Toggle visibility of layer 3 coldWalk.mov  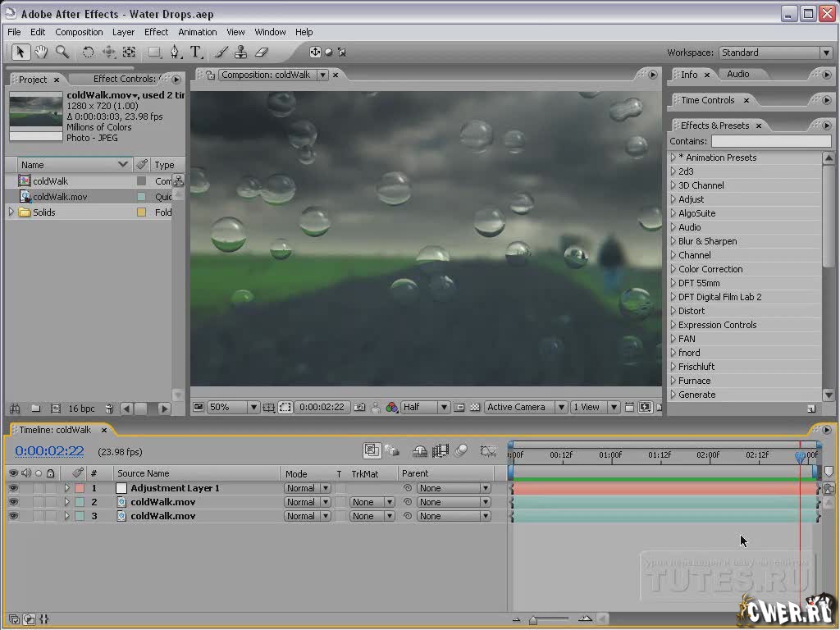13,516
